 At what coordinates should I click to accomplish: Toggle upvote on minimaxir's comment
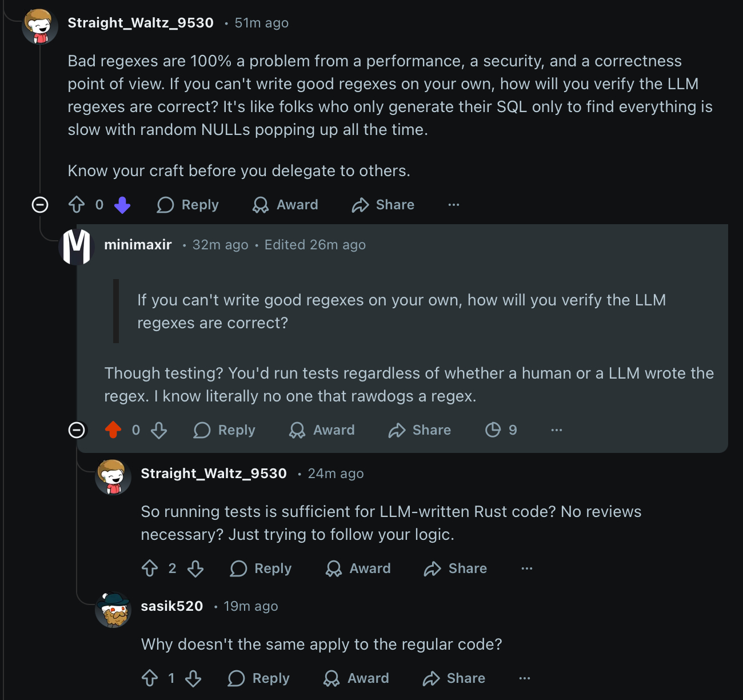pyautogui.click(x=113, y=430)
